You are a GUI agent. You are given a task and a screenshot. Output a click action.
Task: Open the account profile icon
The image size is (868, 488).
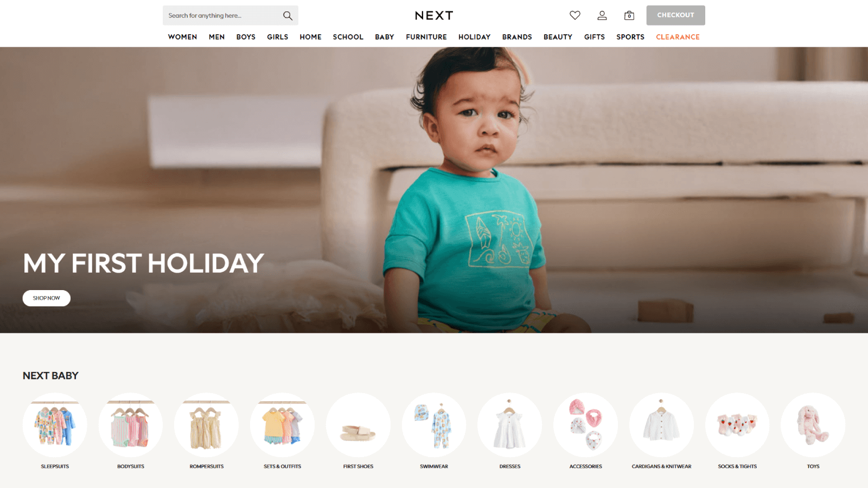pos(602,15)
